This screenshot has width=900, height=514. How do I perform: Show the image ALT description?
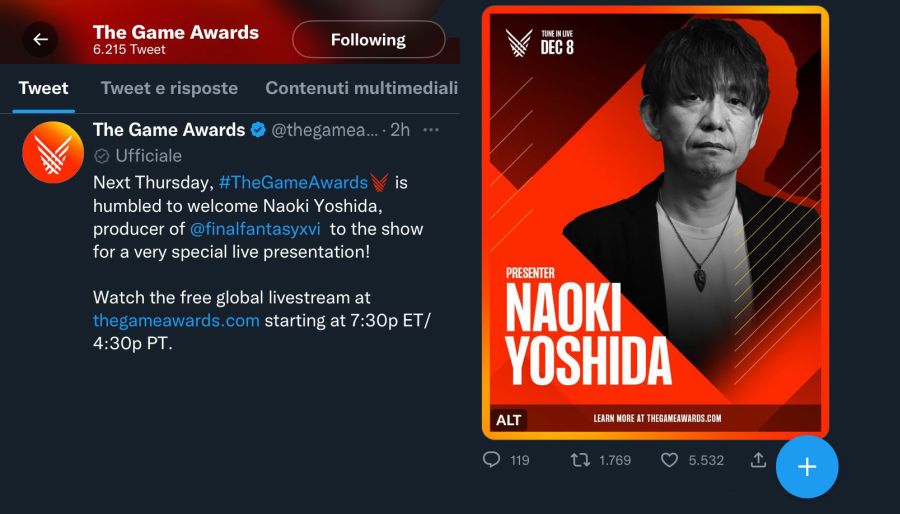(x=508, y=420)
